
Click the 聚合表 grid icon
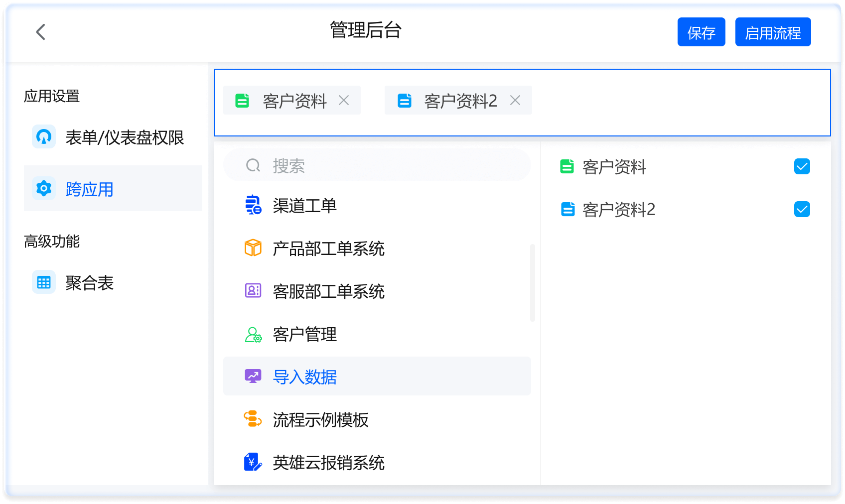pyautogui.click(x=44, y=282)
